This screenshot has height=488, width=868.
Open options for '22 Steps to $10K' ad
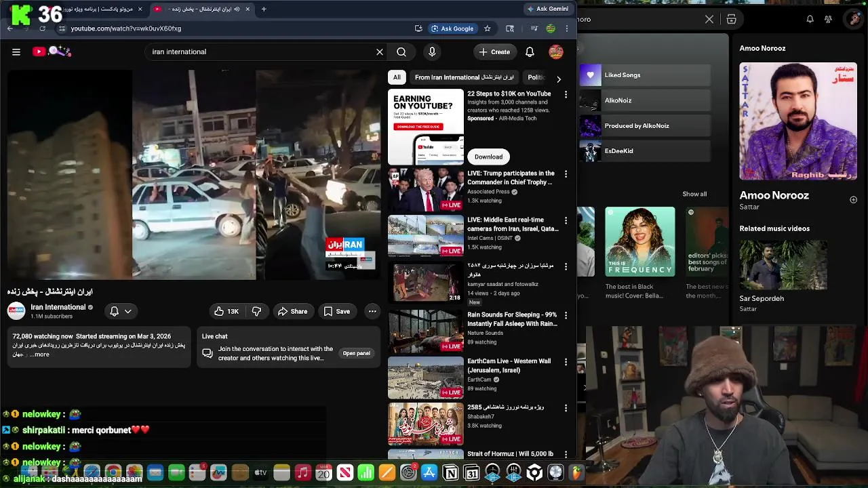pyautogui.click(x=566, y=94)
